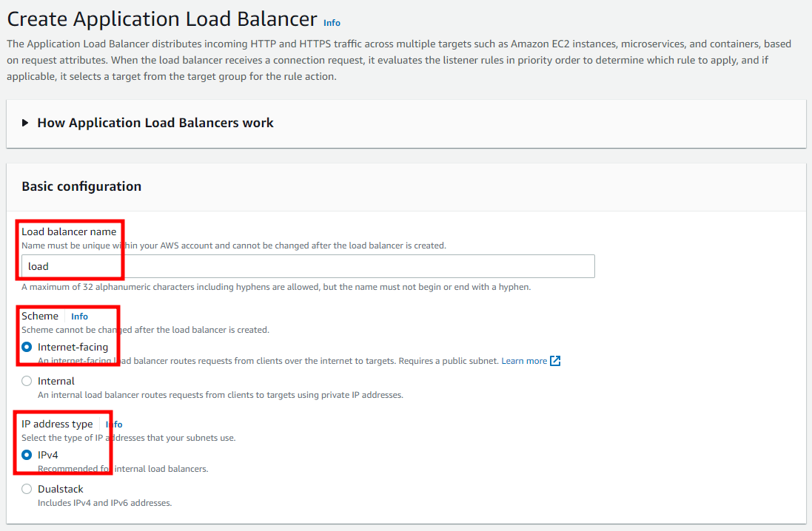This screenshot has height=531, width=812.
Task: Open the IP address type Info link
Action: click(114, 425)
